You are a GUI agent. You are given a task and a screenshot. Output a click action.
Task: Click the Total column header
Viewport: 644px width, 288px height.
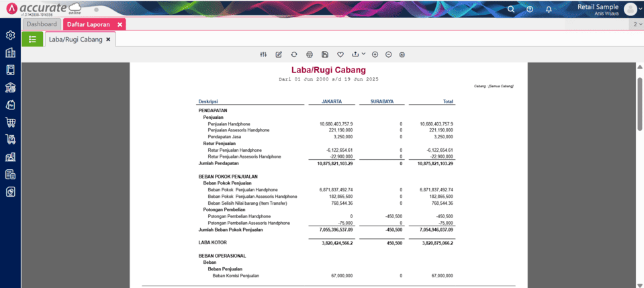click(448, 101)
